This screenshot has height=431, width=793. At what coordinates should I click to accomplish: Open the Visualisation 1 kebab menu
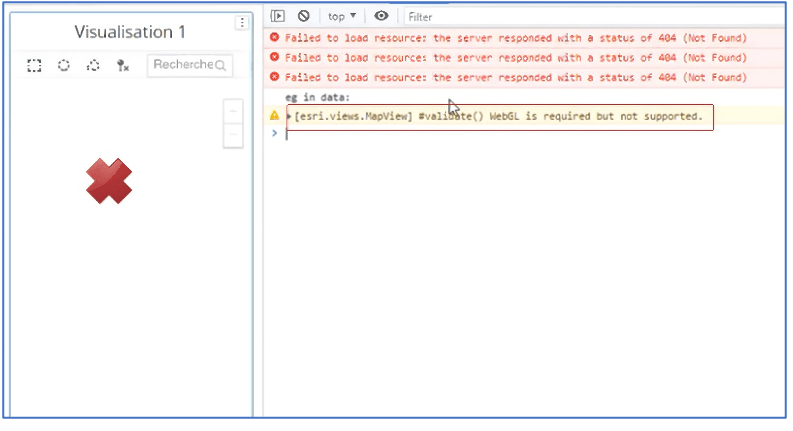(241, 23)
